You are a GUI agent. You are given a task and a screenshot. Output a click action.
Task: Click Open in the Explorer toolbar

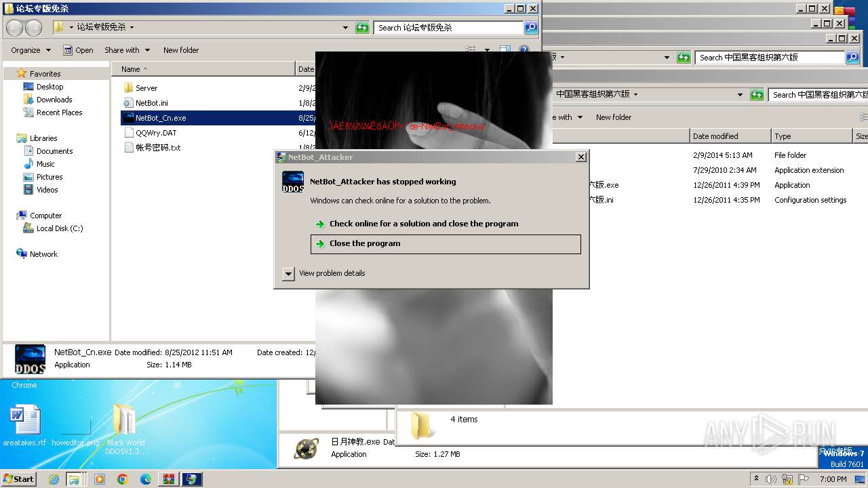point(78,50)
